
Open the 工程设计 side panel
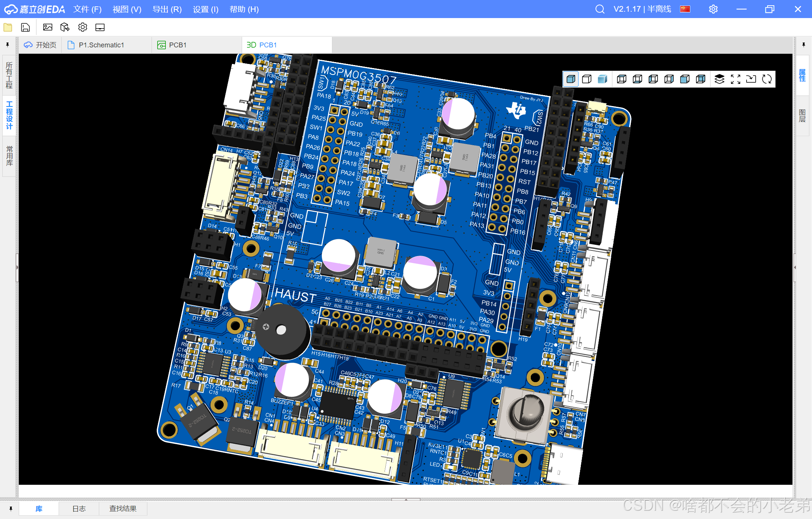click(9, 115)
